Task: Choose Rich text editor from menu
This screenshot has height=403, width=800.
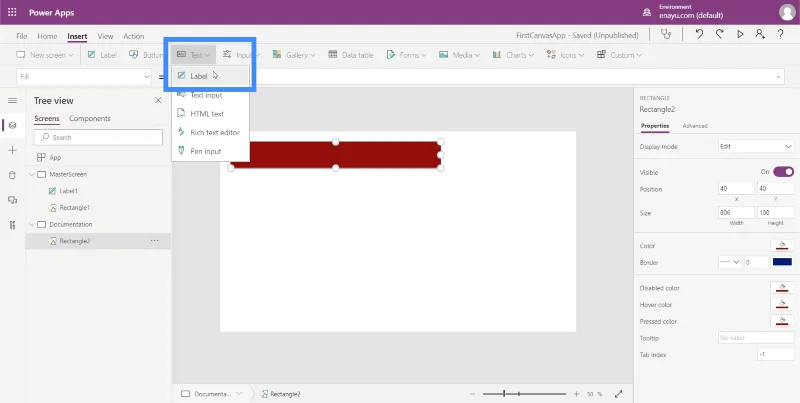Action: pos(211,133)
